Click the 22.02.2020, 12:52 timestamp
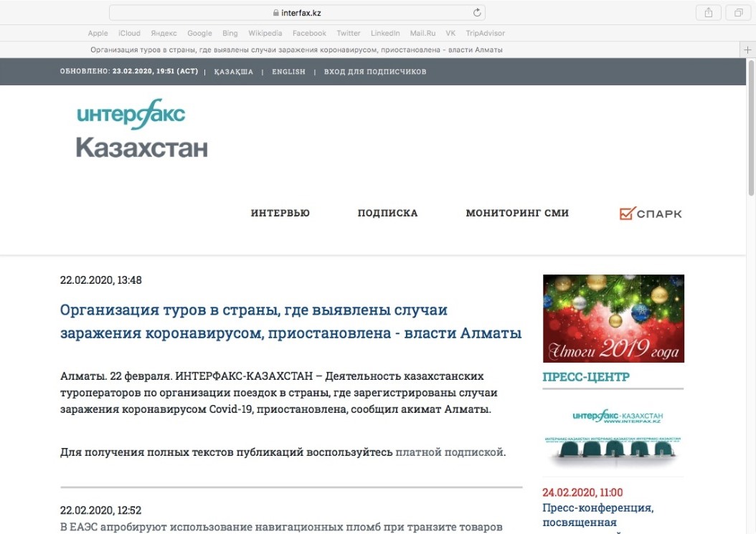Screen dimensions: 756x534 click(100, 510)
